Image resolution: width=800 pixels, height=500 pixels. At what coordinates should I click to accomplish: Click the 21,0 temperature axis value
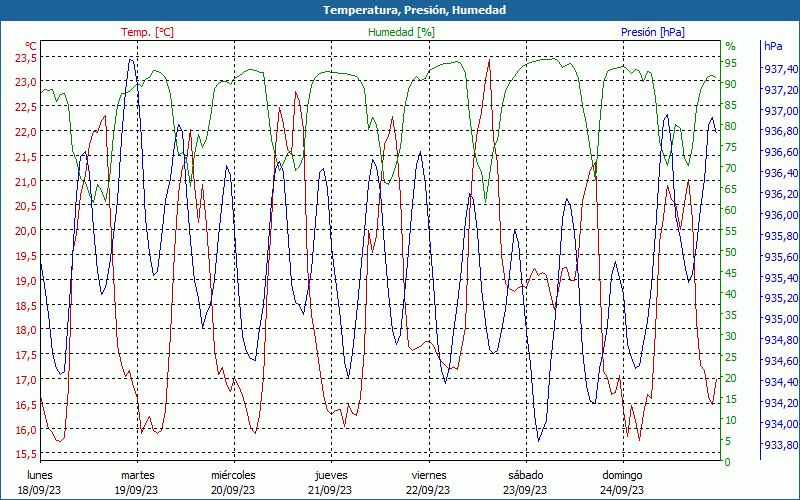pos(26,181)
